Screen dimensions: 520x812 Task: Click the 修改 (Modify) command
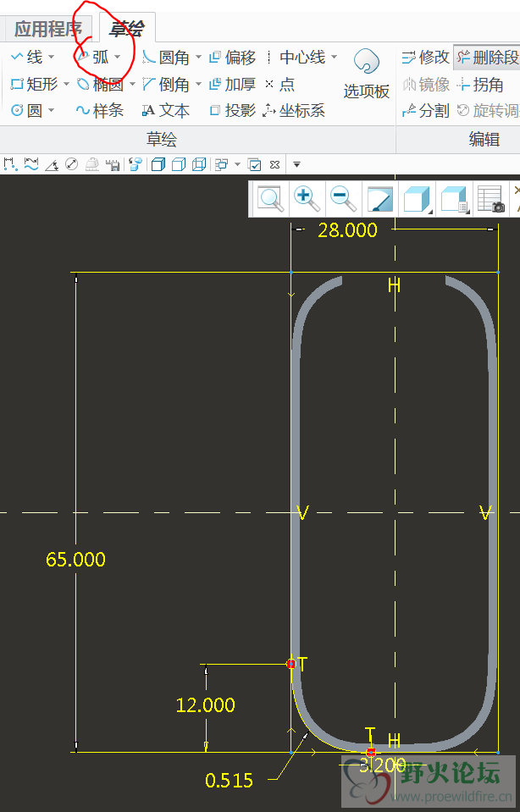pyautogui.click(x=426, y=57)
